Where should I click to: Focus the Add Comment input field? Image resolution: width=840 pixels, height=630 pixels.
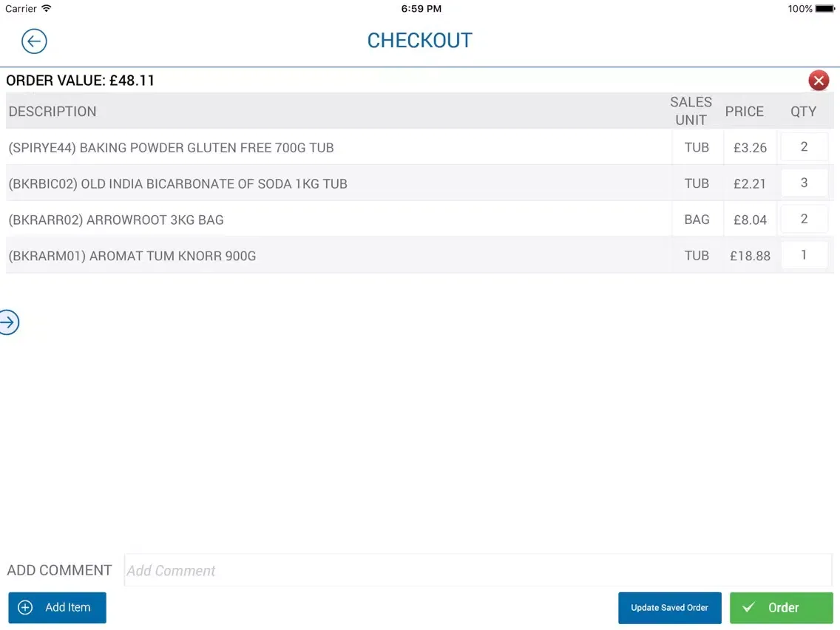pyautogui.click(x=478, y=570)
